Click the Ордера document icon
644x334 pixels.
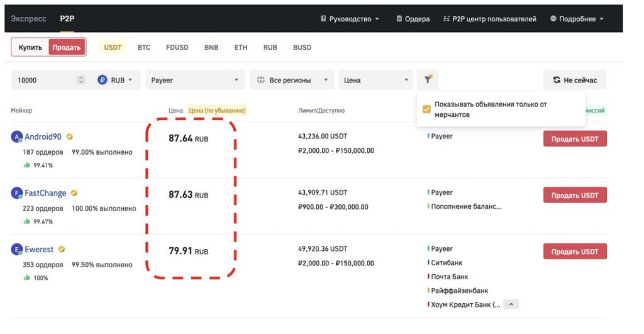399,18
